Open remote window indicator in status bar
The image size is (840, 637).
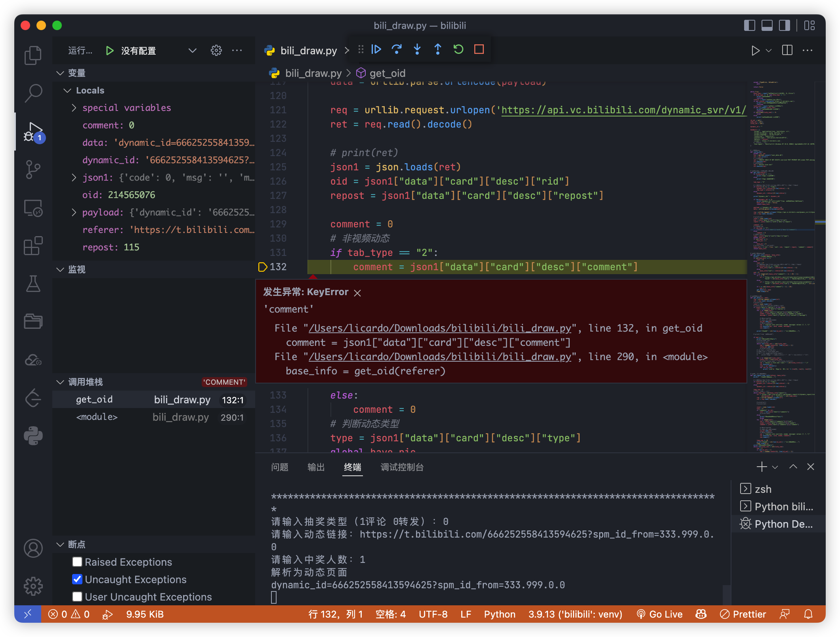(28, 614)
